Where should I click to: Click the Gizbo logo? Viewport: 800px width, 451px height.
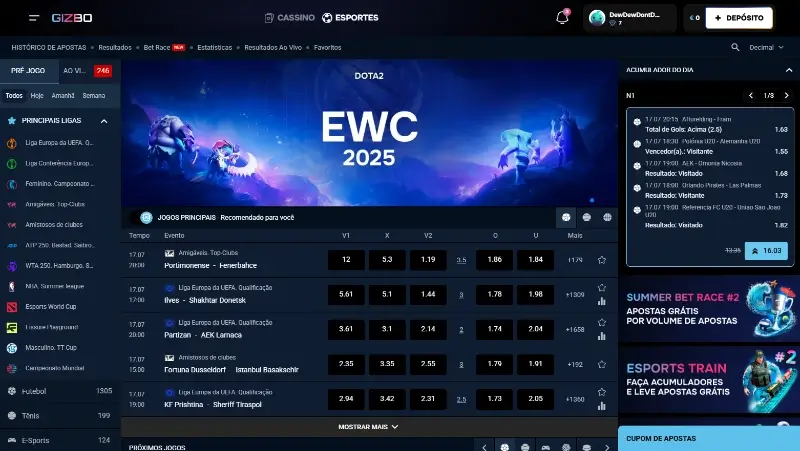pos(72,18)
